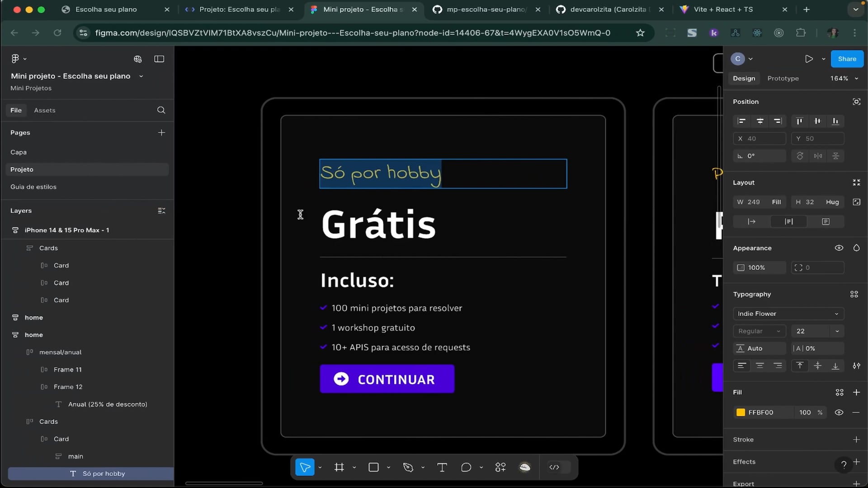Click the Present play icon
The height and width of the screenshot is (488, 868).
coord(809,59)
